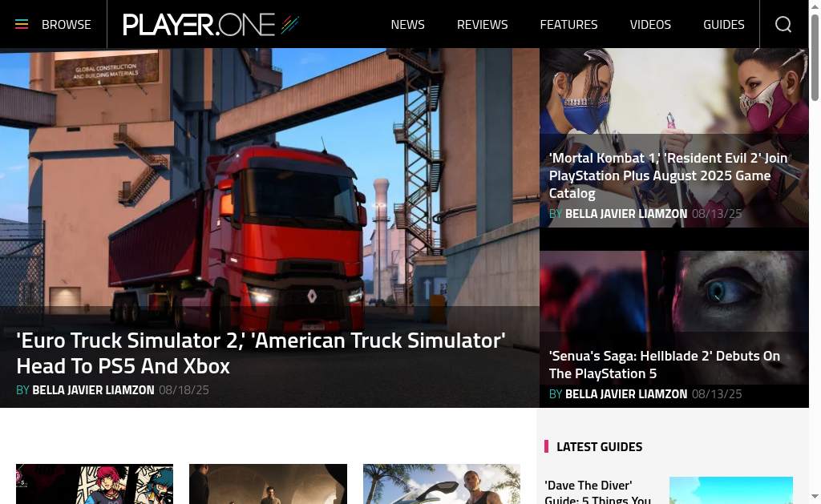Open the Browse menu label

coord(67,25)
